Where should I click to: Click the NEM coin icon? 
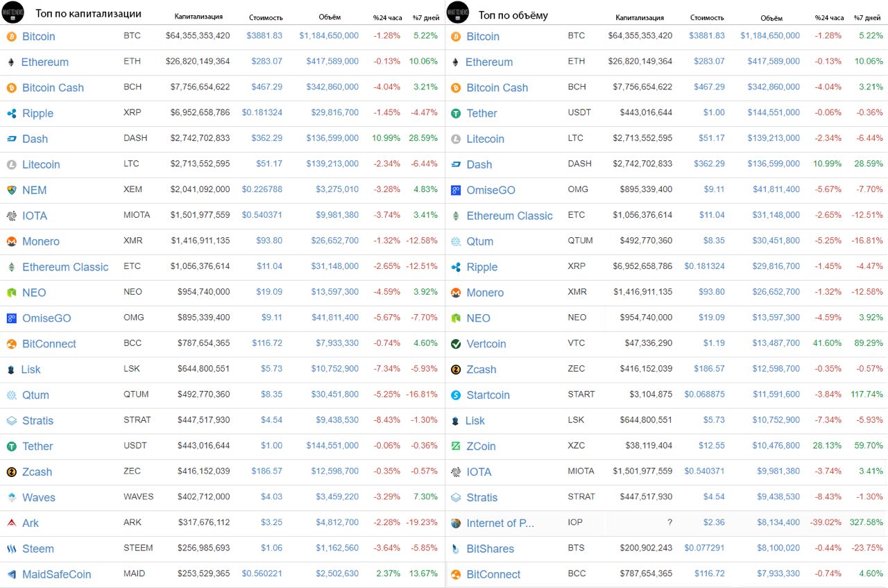click(11, 190)
